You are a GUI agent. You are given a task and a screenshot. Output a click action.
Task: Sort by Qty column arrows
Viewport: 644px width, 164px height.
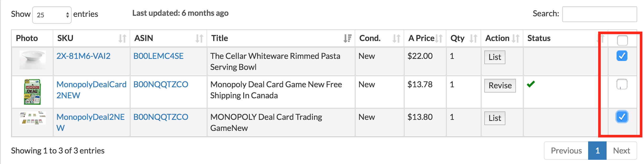pyautogui.click(x=474, y=39)
